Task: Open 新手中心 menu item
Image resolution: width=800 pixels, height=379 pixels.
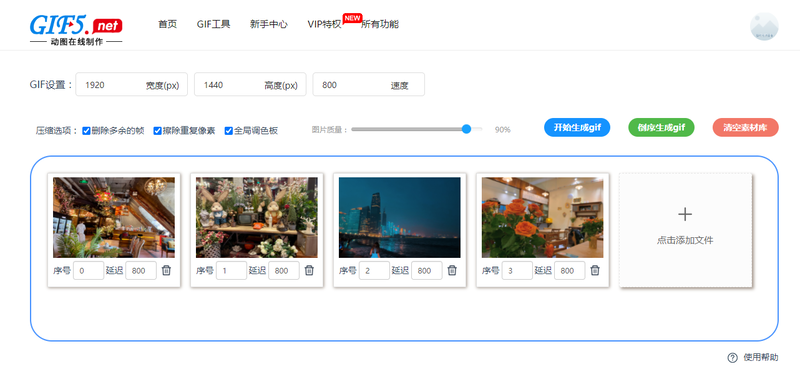Action: pyautogui.click(x=269, y=24)
